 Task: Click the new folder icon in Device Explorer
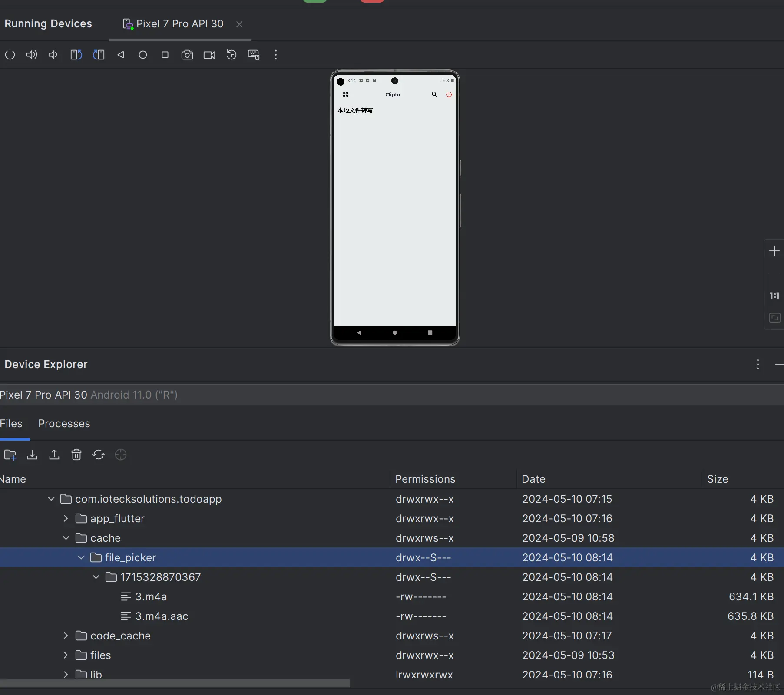[x=10, y=455]
